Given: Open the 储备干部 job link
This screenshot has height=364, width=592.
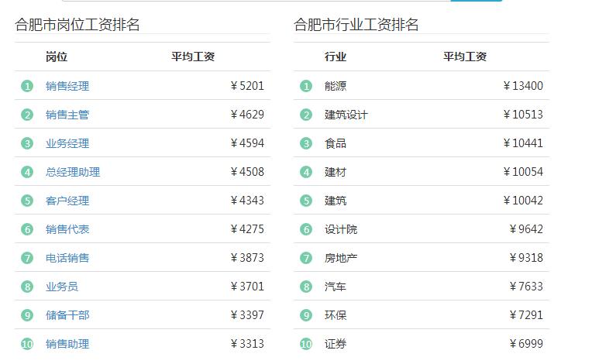Looking at the screenshot, I should 67,315.
